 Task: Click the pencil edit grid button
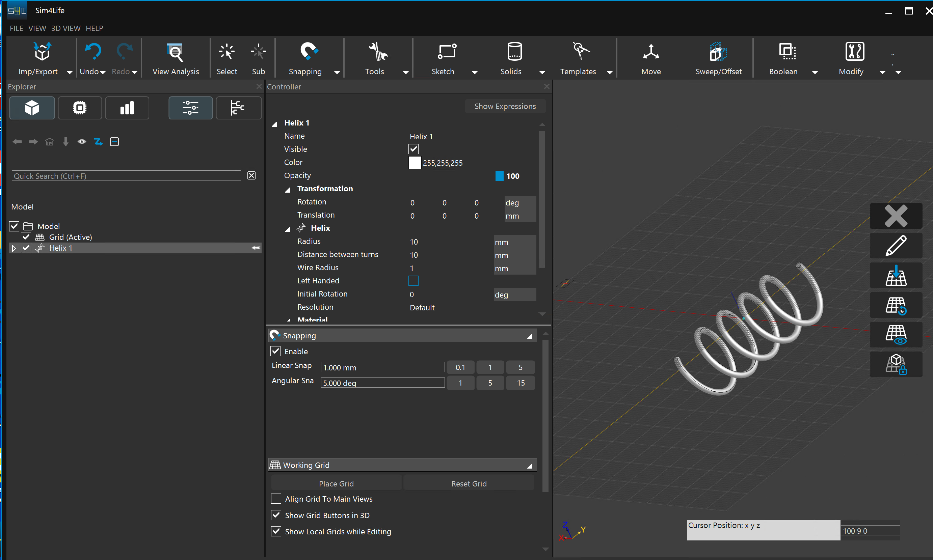point(895,246)
